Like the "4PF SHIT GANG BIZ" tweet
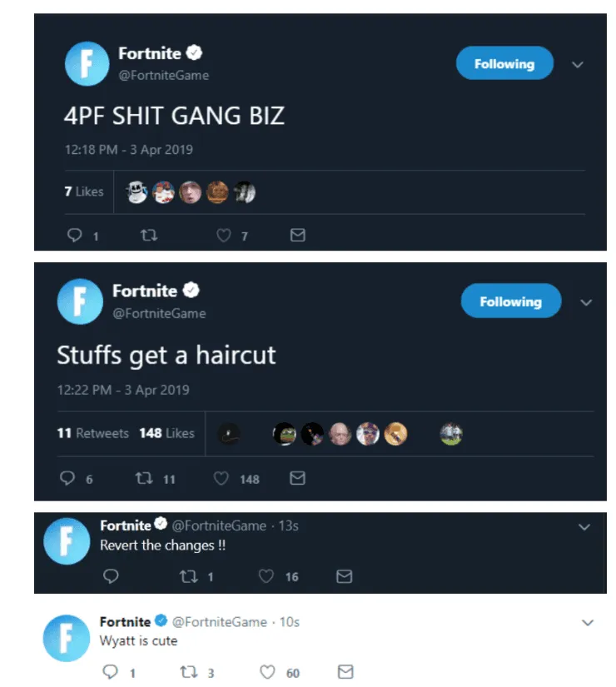 [x=223, y=236]
